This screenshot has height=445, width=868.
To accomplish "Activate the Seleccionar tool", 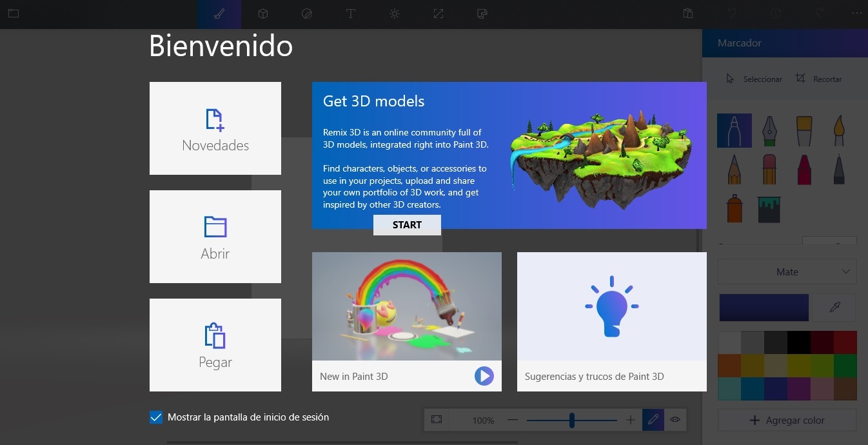I will (x=755, y=79).
